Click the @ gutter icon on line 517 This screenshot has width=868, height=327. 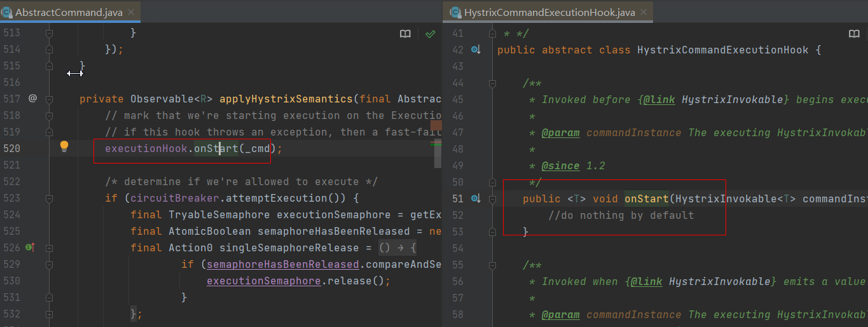33,99
